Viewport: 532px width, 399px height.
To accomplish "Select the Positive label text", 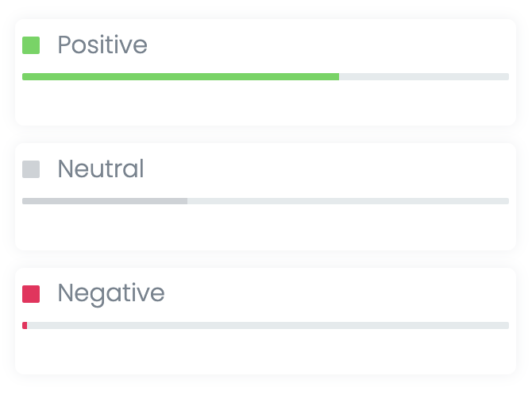I will [x=102, y=45].
